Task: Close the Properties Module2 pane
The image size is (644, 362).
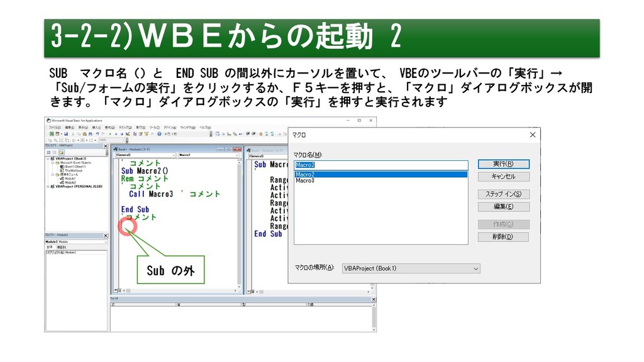Action: [x=106, y=236]
